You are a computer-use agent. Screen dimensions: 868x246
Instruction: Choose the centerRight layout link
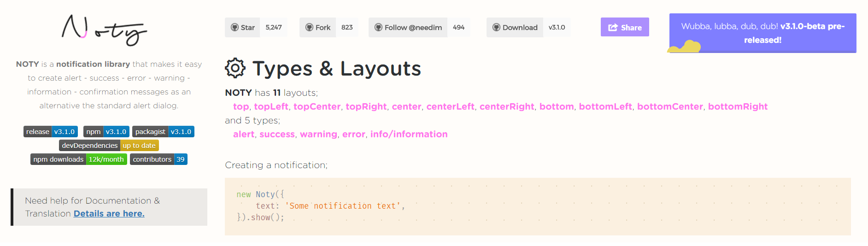click(507, 106)
